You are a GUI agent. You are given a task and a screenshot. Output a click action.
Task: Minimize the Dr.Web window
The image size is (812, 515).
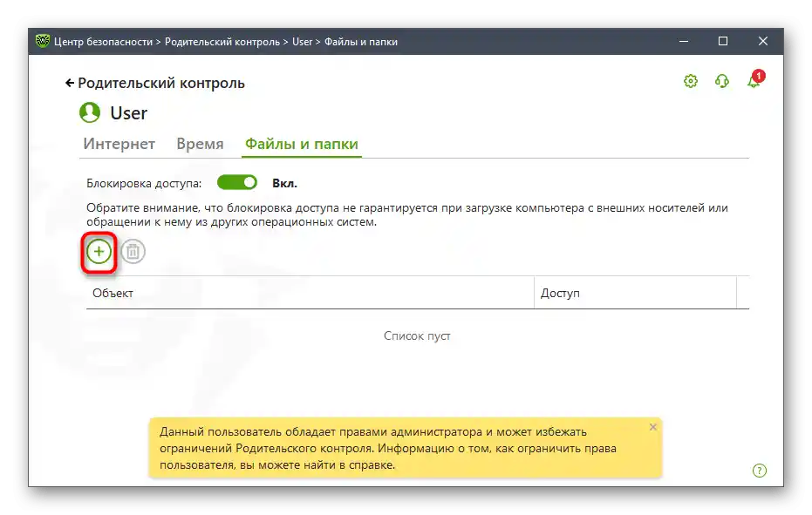coord(684,42)
